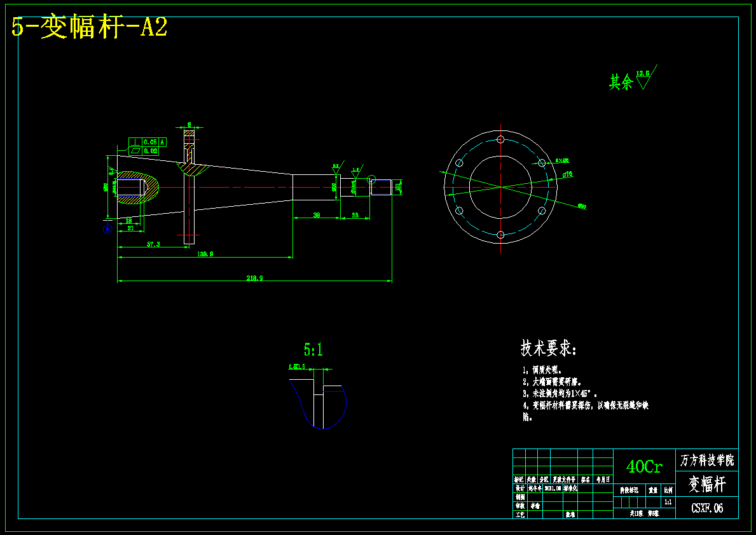
Task: Select the "0.02" flatness tolerance value
Action: [x=150, y=151]
